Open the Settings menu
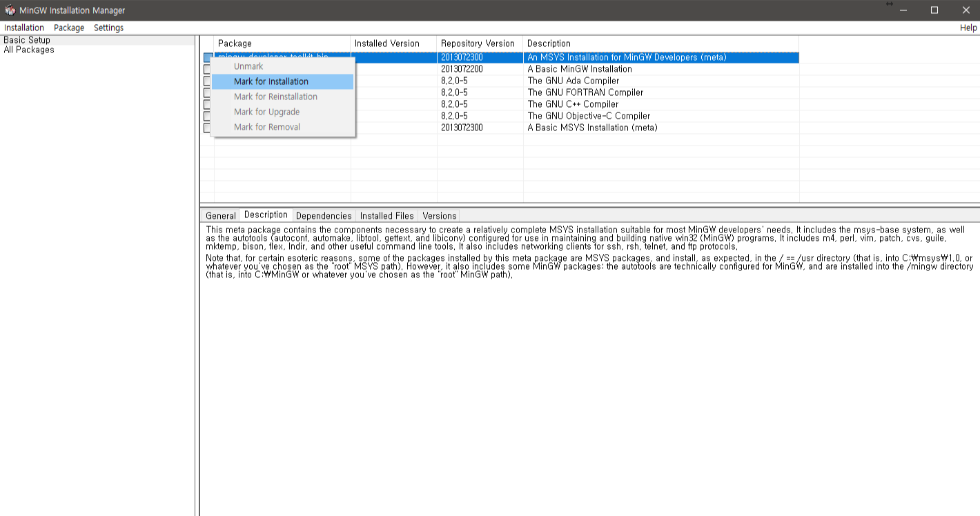 [108, 28]
